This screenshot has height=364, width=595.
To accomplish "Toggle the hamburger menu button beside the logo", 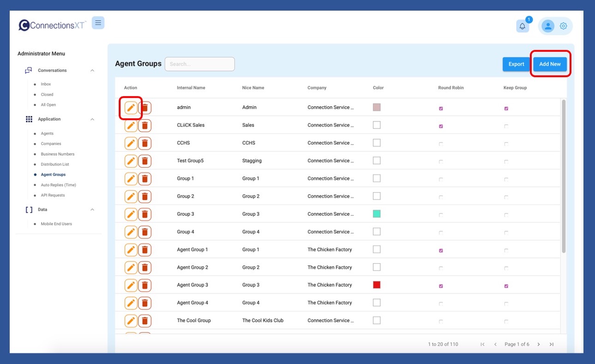I will [x=98, y=23].
